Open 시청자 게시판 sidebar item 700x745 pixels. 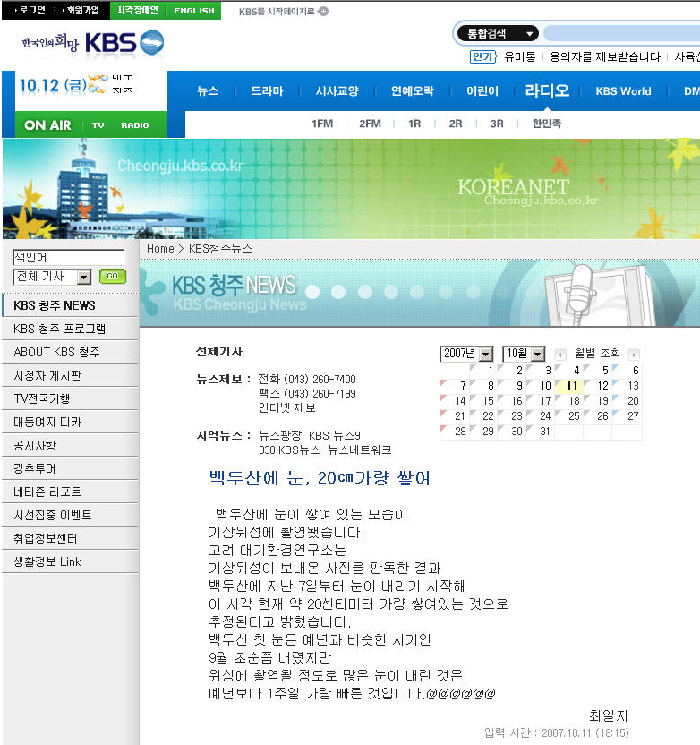[x=71, y=375]
